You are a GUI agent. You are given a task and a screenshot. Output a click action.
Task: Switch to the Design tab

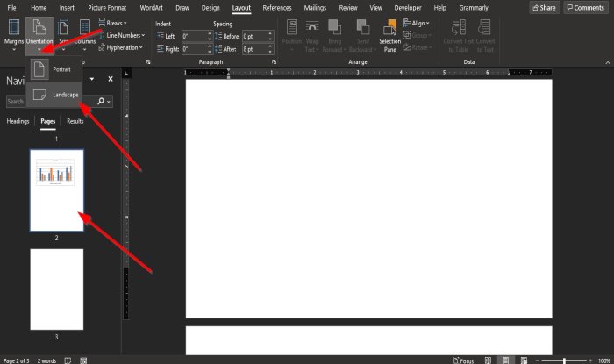pyautogui.click(x=211, y=7)
